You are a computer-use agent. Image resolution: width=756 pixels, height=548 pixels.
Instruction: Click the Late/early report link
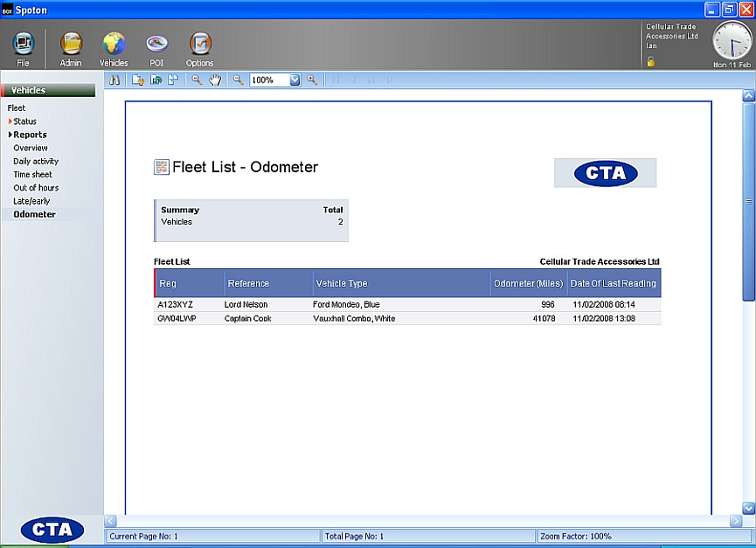[x=31, y=201]
